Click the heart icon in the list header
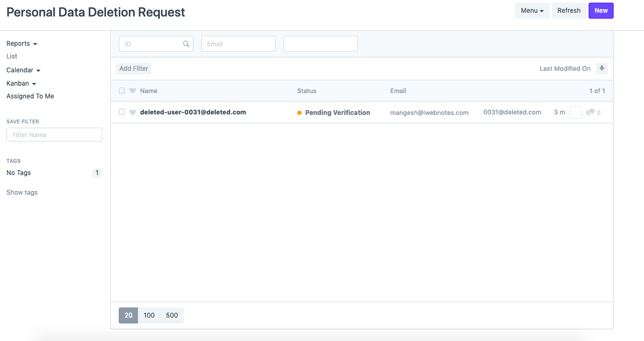Screen dimensions: 644x341 [132, 90]
